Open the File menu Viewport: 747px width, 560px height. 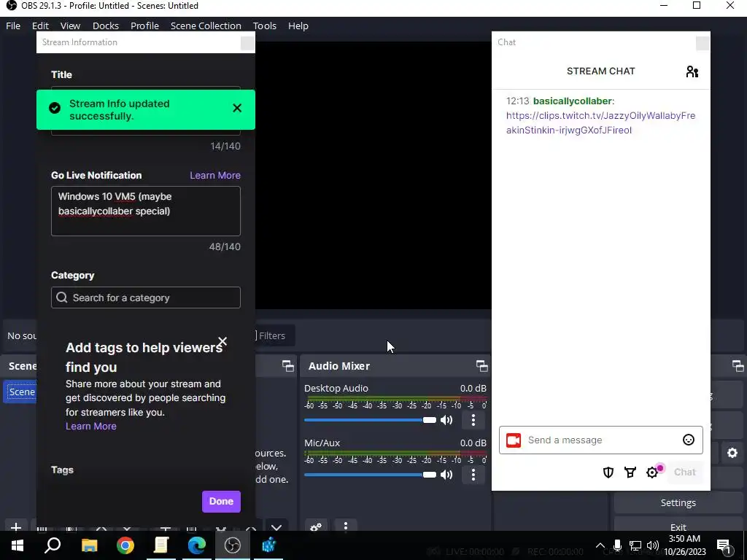pyautogui.click(x=13, y=26)
